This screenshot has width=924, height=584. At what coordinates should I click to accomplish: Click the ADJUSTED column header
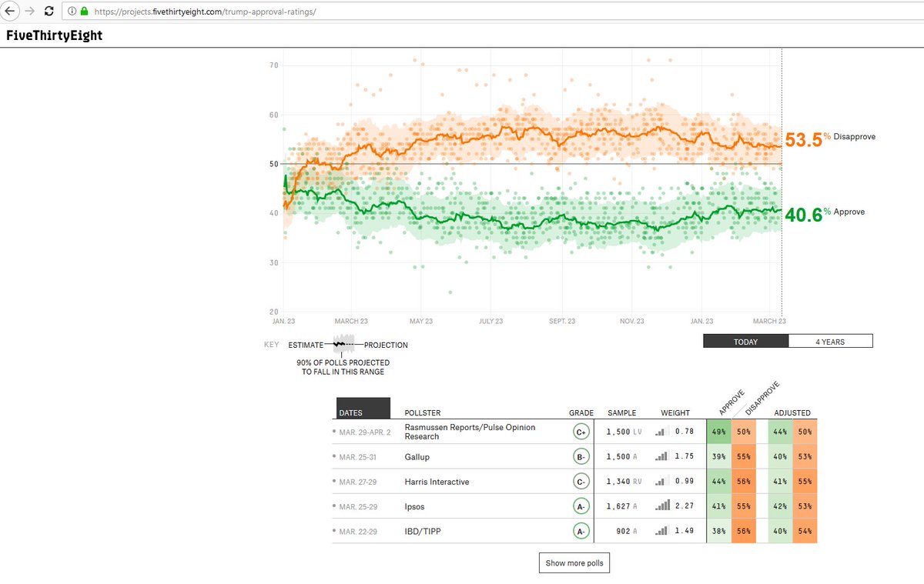[792, 413]
